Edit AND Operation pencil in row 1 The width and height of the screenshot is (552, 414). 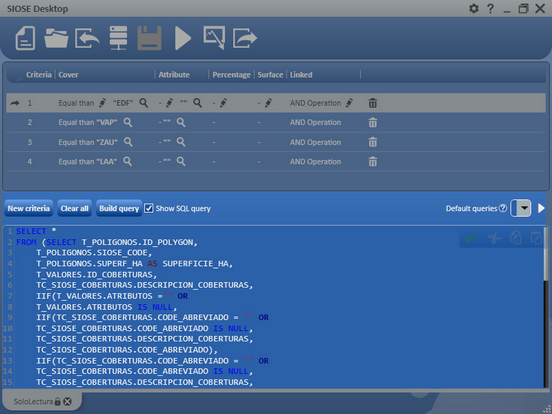pos(349,103)
